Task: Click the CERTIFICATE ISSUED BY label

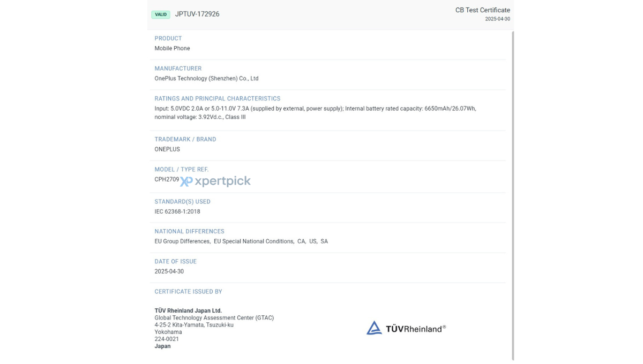Action: 188,292
